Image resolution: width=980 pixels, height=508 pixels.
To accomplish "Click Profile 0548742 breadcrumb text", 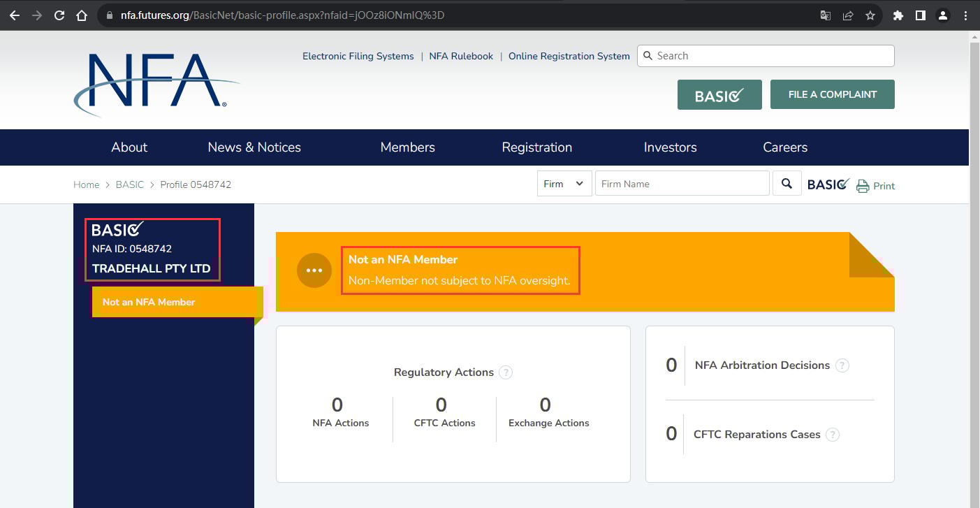I will (196, 184).
